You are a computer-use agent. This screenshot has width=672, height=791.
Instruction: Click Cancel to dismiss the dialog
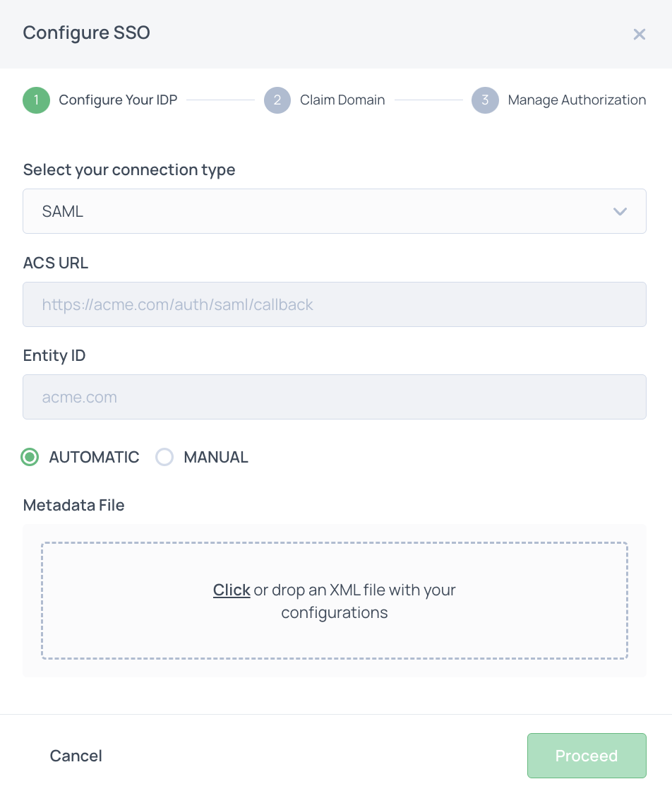76,756
